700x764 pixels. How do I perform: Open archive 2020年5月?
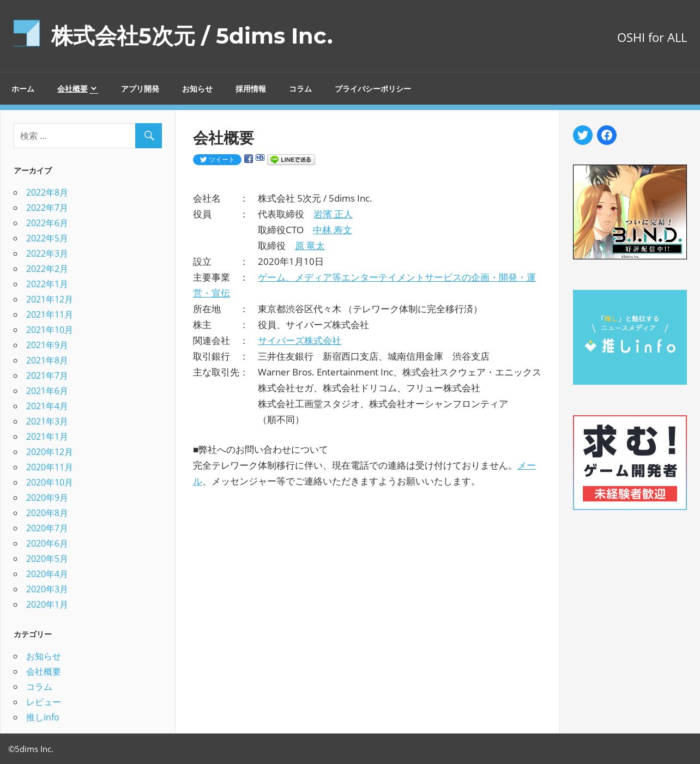point(47,559)
